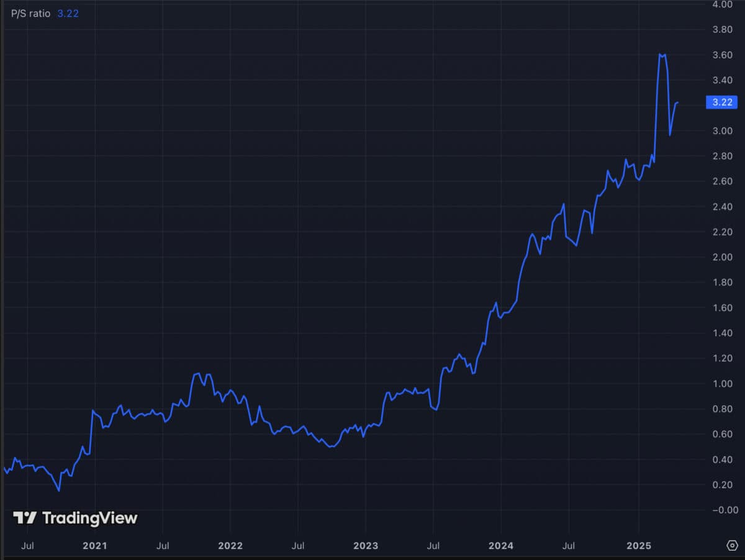The image size is (745, 560).
Task: Select the 0.20 price scale label
Action: (722, 485)
